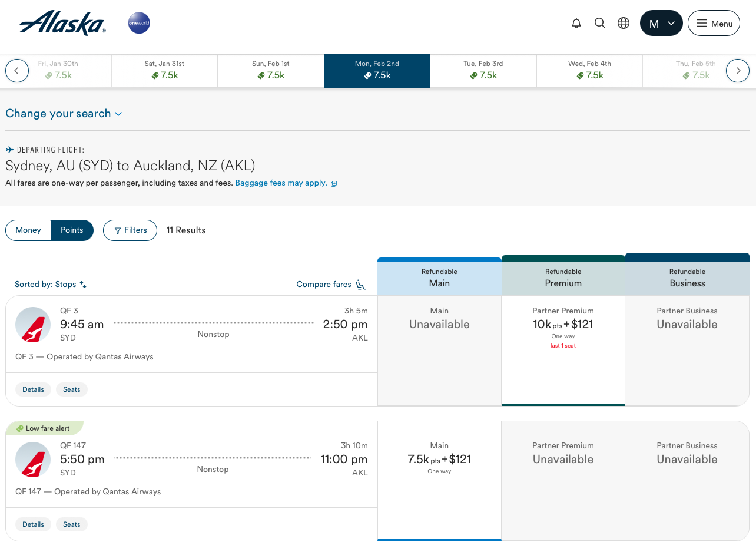Open language settings via globe icon

624,22
